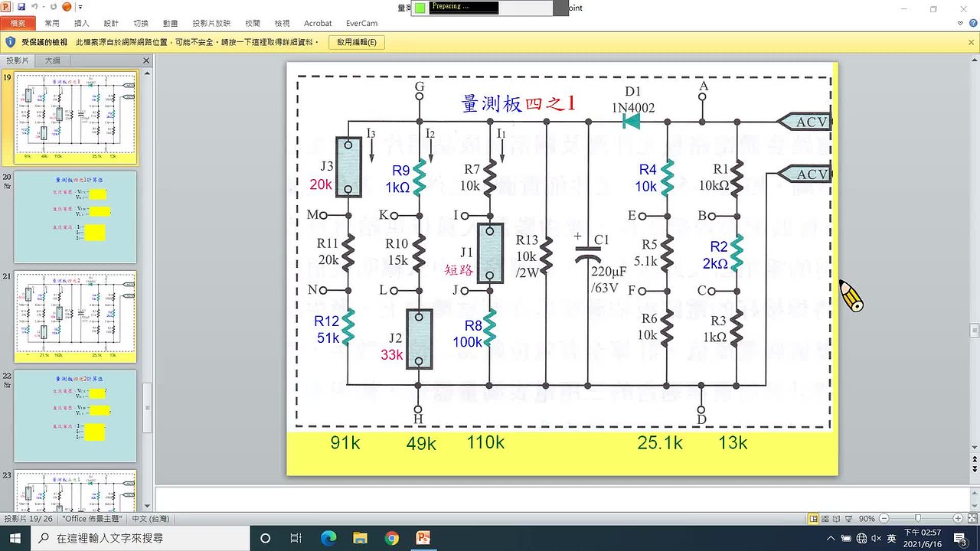980x551 pixels.
Task: Click the 投影片 19/26 status bar indicator
Action: 28,518
